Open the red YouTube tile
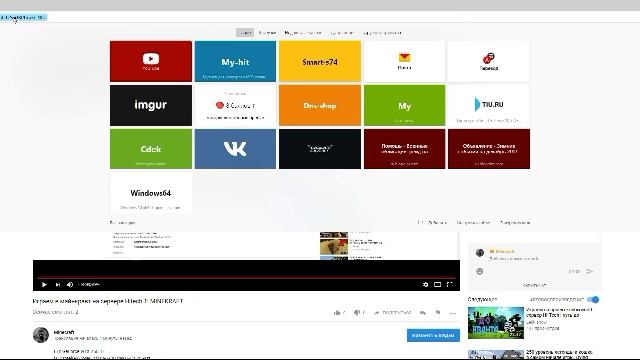Image resolution: width=640 pixels, height=360 pixels. click(x=151, y=61)
